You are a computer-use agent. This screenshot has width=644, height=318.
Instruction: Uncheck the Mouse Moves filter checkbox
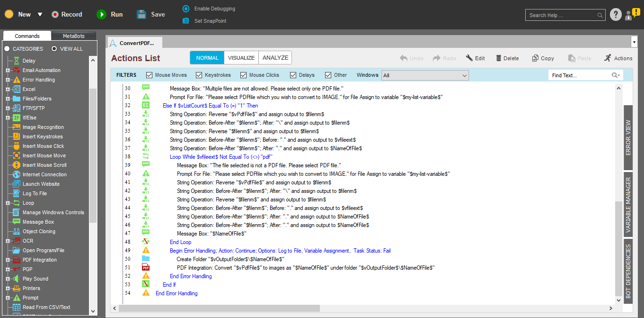click(x=150, y=75)
